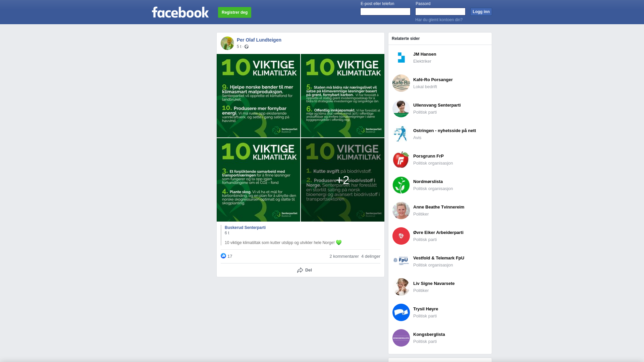Open Har du glemt kontoen din link
The image size is (644, 362).
coord(439,20)
